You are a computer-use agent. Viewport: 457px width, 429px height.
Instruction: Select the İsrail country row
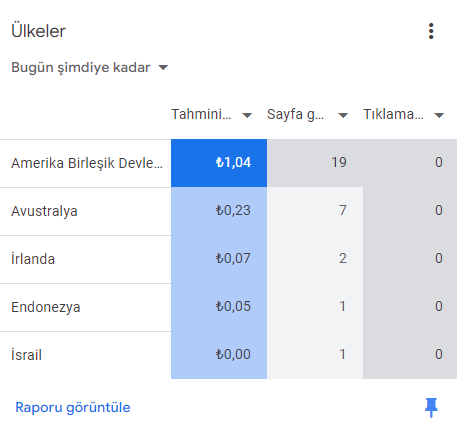[x=228, y=355]
